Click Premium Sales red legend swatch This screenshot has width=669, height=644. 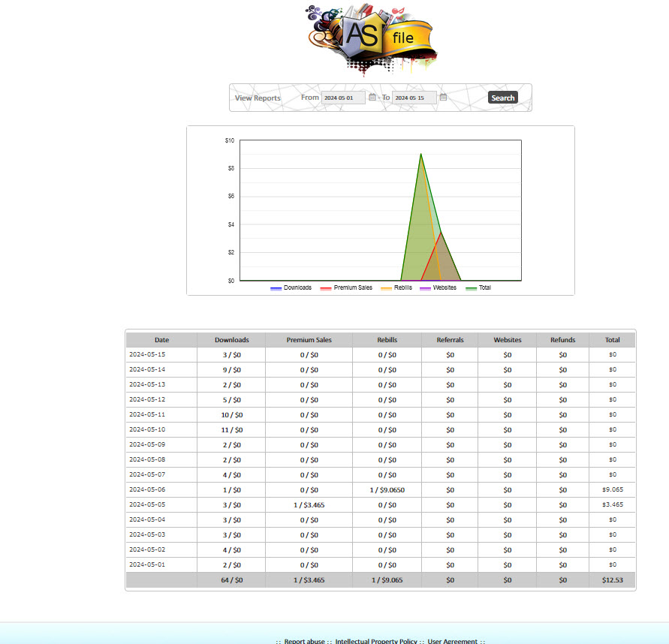(x=326, y=288)
